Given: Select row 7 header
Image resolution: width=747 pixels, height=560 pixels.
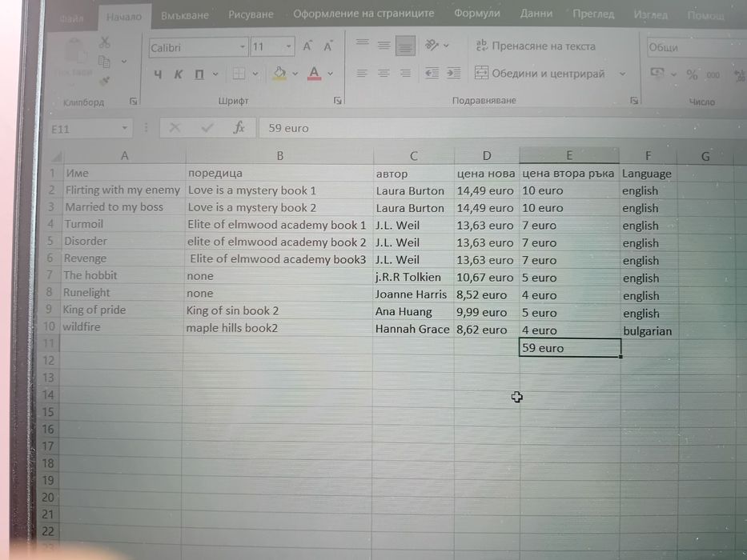Looking at the screenshot, I should click(x=50, y=275).
